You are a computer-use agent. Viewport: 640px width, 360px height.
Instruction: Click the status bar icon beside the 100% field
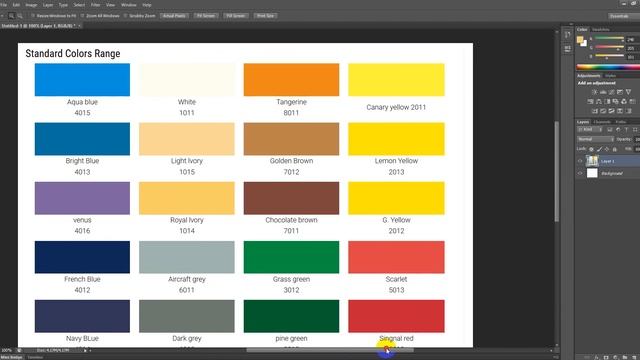click(x=19, y=350)
